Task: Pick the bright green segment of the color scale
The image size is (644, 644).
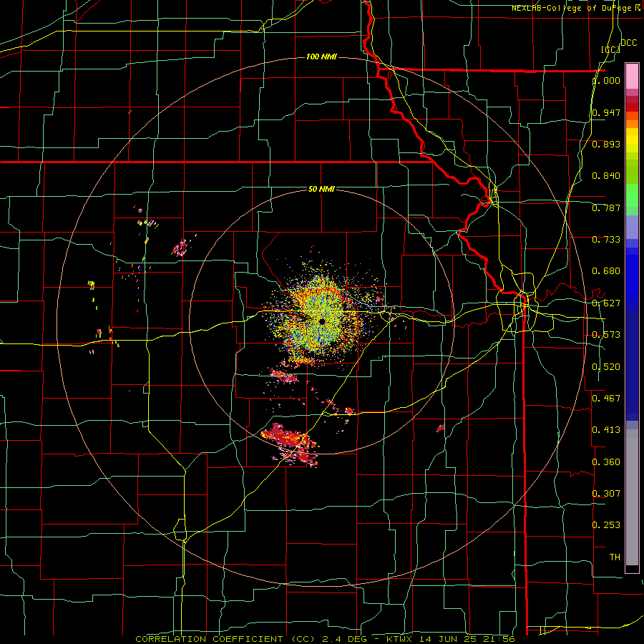Action: 632,195
